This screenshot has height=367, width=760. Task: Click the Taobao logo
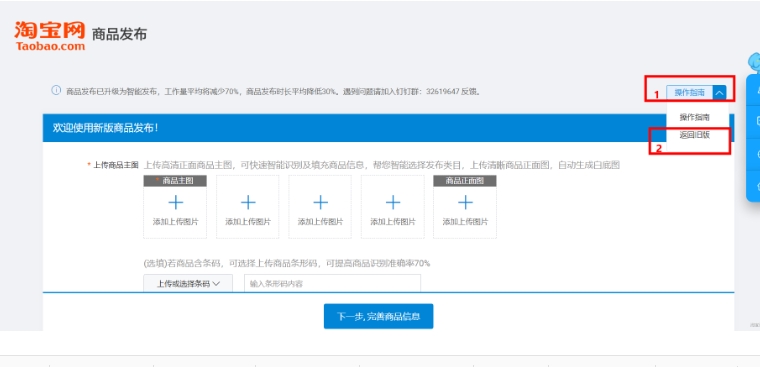coord(49,36)
